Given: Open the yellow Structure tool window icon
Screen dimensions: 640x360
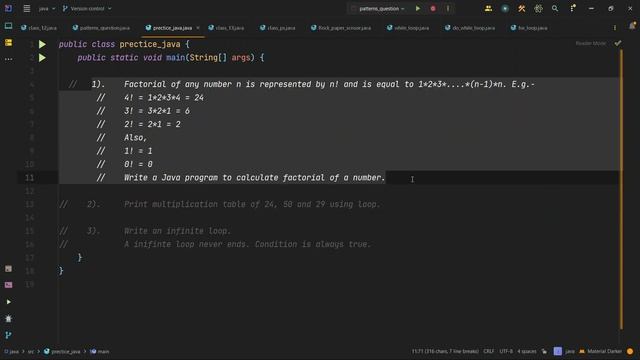Looking at the screenshot, I should click(8, 42).
